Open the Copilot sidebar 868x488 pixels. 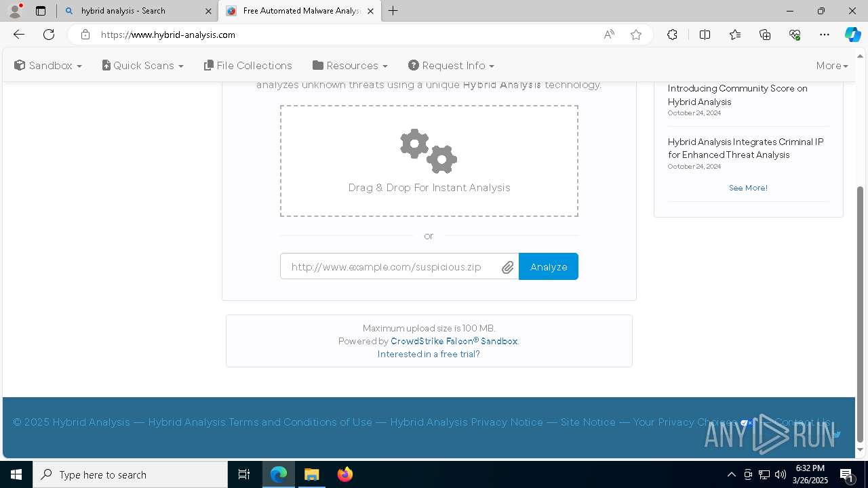coord(852,35)
